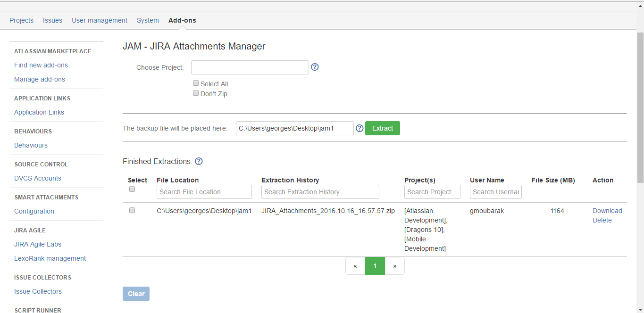The height and width of the screenshot is (313, 644).
Task: Open Manage add-ons in sidebar
Action: [x=40, y=79]
